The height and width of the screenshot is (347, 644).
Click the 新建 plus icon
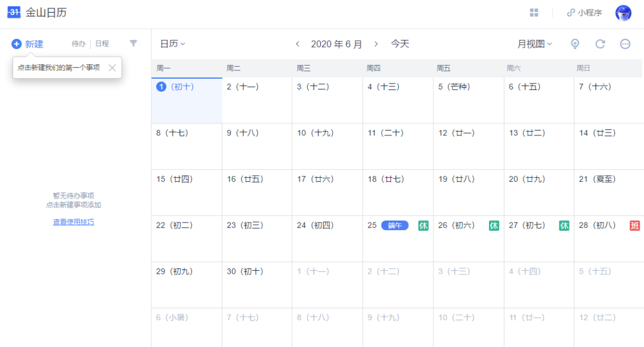point(17,44)
